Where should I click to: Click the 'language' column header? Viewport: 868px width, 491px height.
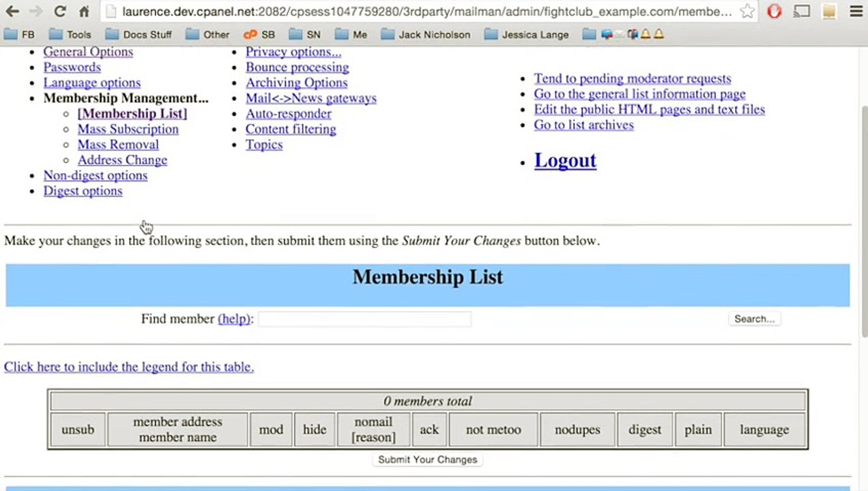coord(764,430)
